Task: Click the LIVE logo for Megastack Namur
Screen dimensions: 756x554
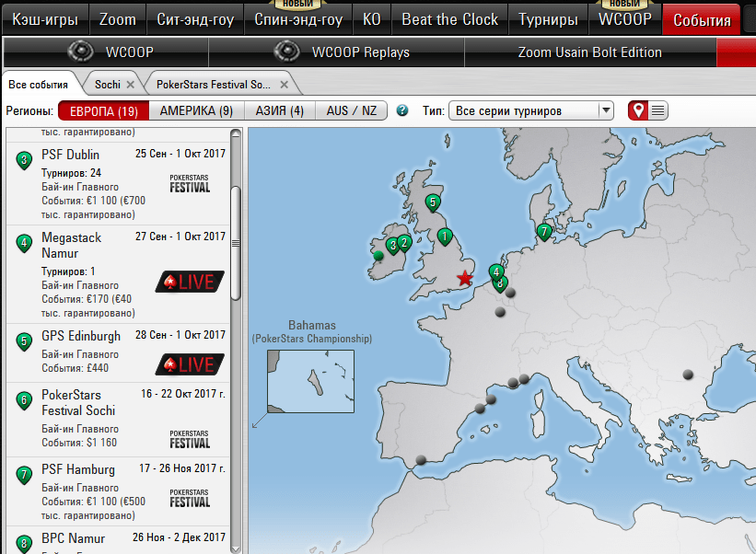Action: pyautogui.click(x=191, y=281)
